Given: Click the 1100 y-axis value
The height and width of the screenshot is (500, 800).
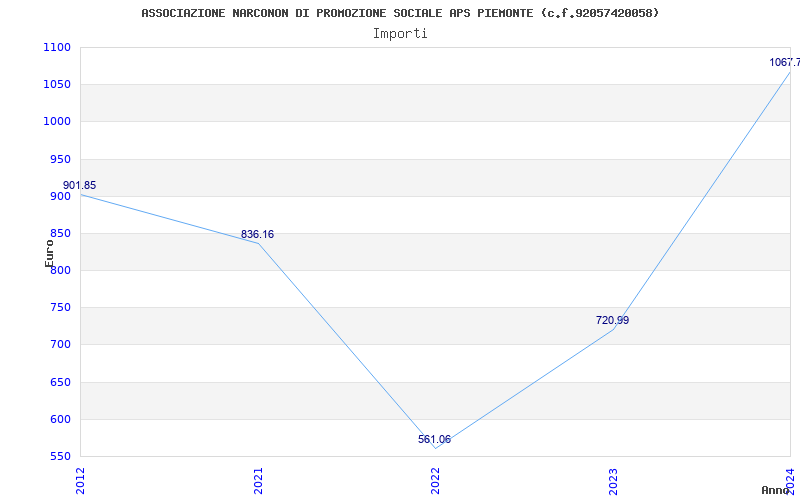Looking at the screenshot, I should click(x=57, y=47).
